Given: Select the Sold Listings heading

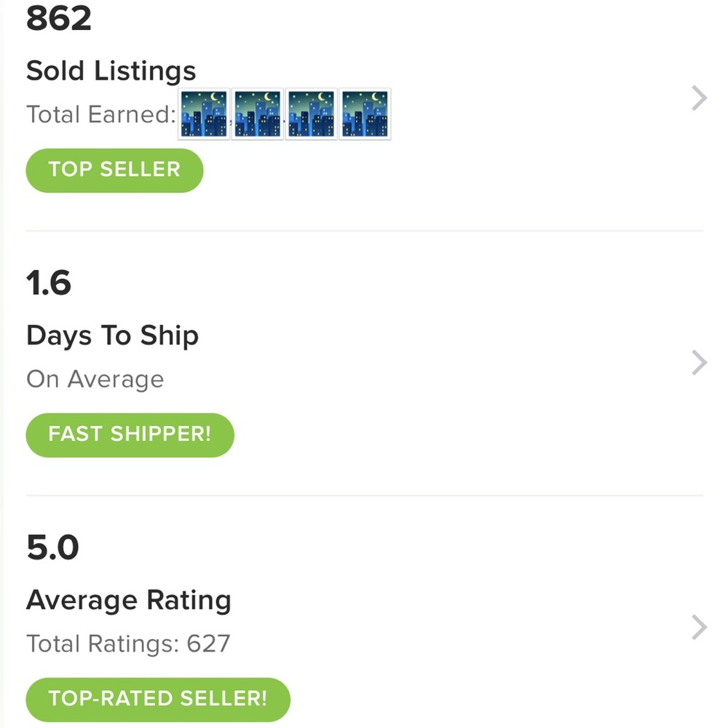Looking at the screenshot, I should click(111, 71).
